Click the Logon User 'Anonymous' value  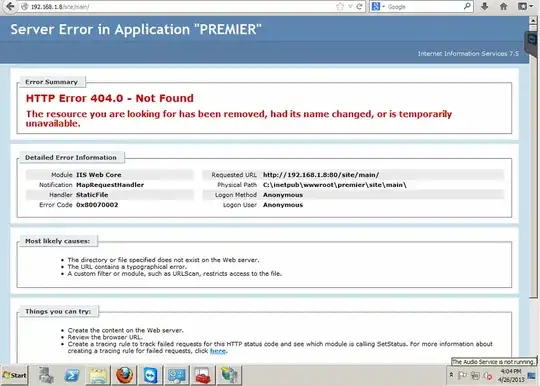click(283, 205)
